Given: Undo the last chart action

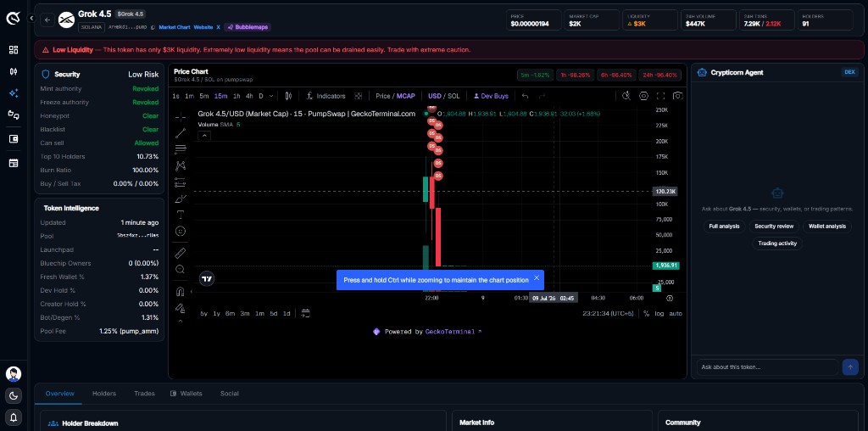Looking at the screenshot, I should tap(525, 96).
